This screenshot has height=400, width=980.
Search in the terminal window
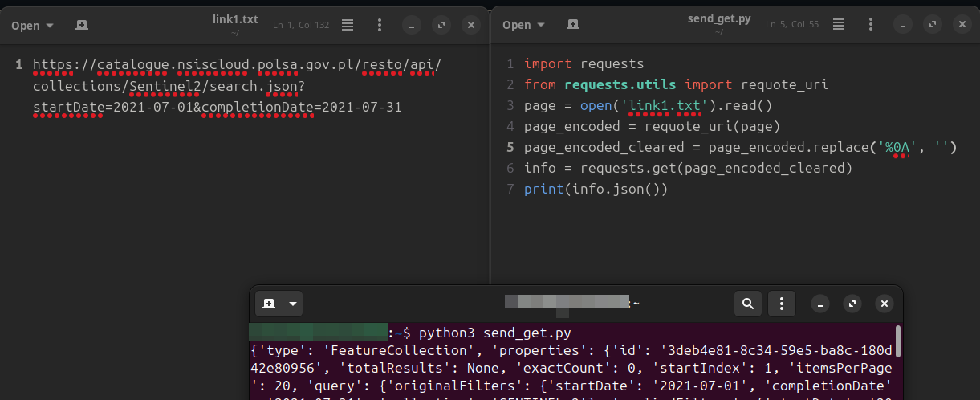click(x=747, y=304)
